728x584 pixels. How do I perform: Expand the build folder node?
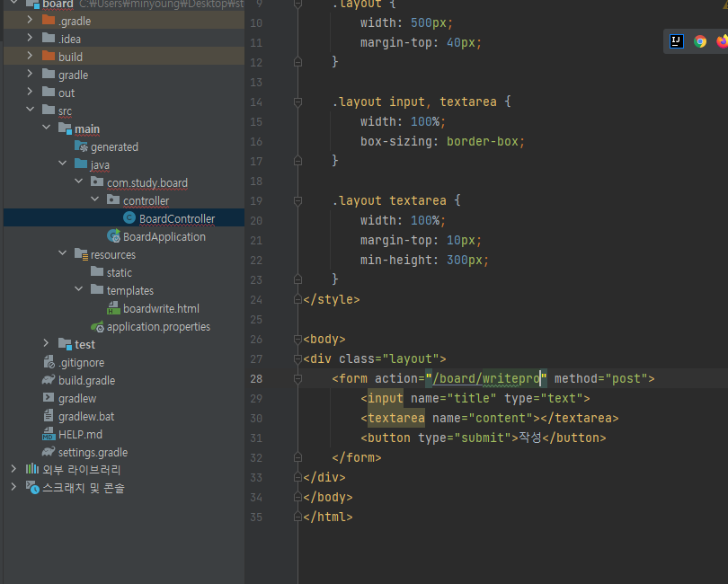[30, 56]
